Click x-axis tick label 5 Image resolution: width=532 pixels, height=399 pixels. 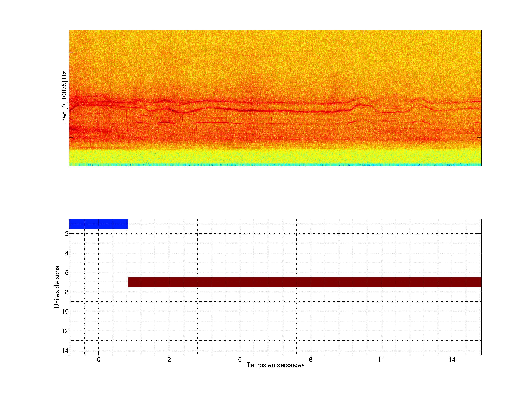tap(240, 359)
